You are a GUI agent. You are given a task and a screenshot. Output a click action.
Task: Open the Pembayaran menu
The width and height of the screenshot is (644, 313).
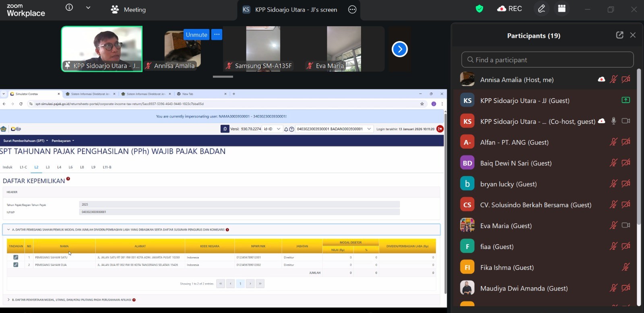63,141
